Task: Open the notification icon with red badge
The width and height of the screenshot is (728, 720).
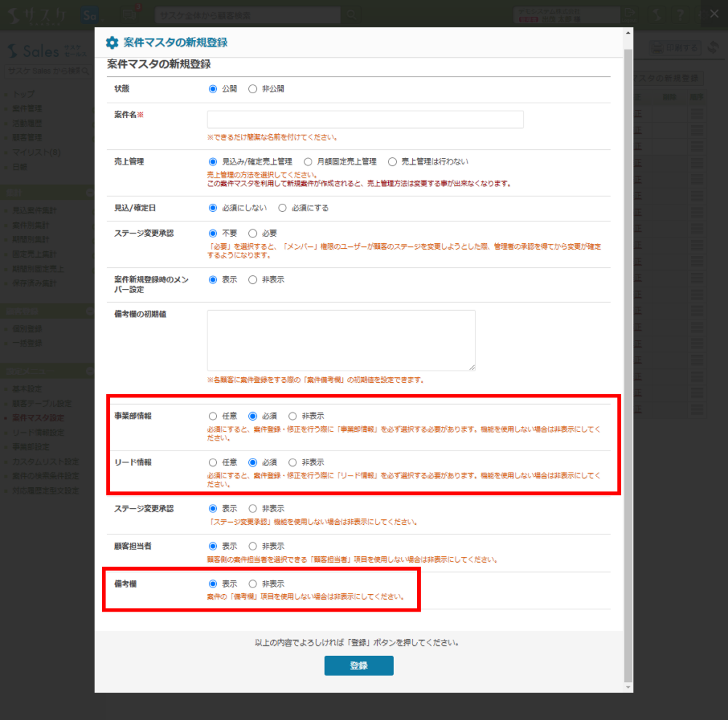Action: tap(130, 13)
